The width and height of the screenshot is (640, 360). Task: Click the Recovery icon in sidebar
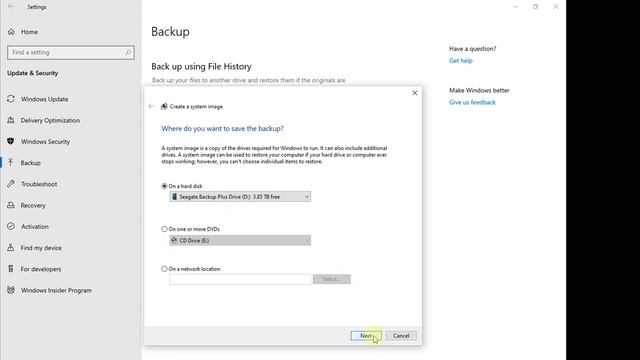(x=11, y=205)
